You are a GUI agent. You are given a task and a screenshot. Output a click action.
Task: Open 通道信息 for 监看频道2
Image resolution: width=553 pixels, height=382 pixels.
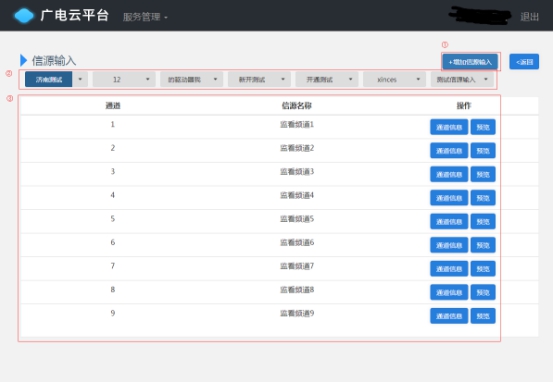pos(449,151)
